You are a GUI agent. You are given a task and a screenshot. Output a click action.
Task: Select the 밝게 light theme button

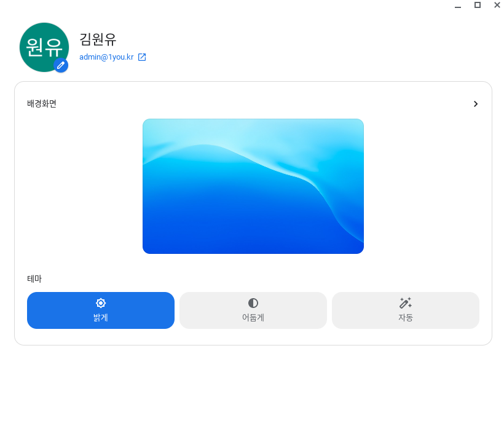101,310
